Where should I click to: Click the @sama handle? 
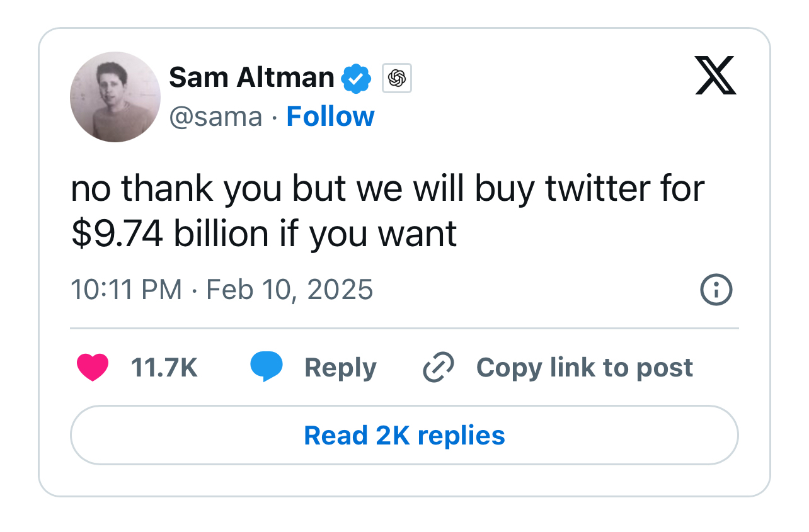click(215, 116)
